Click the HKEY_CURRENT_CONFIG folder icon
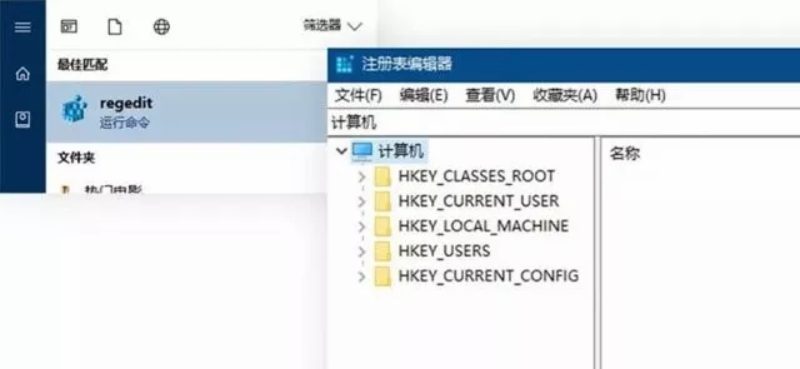 (x=382, y=277)
